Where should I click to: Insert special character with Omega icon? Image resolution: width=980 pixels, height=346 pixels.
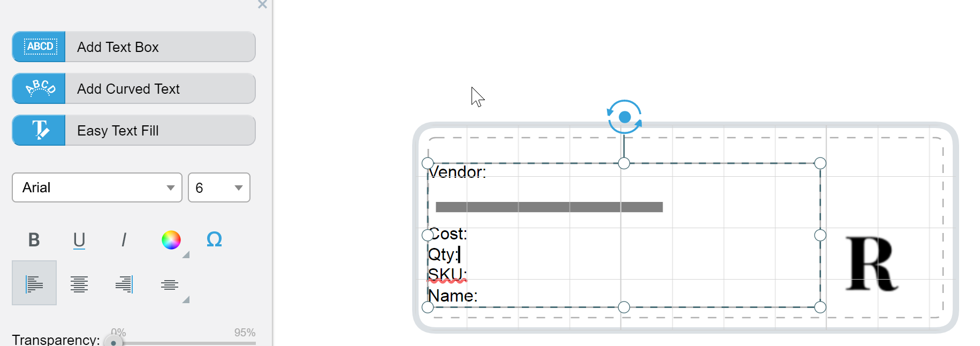(214, 240)
